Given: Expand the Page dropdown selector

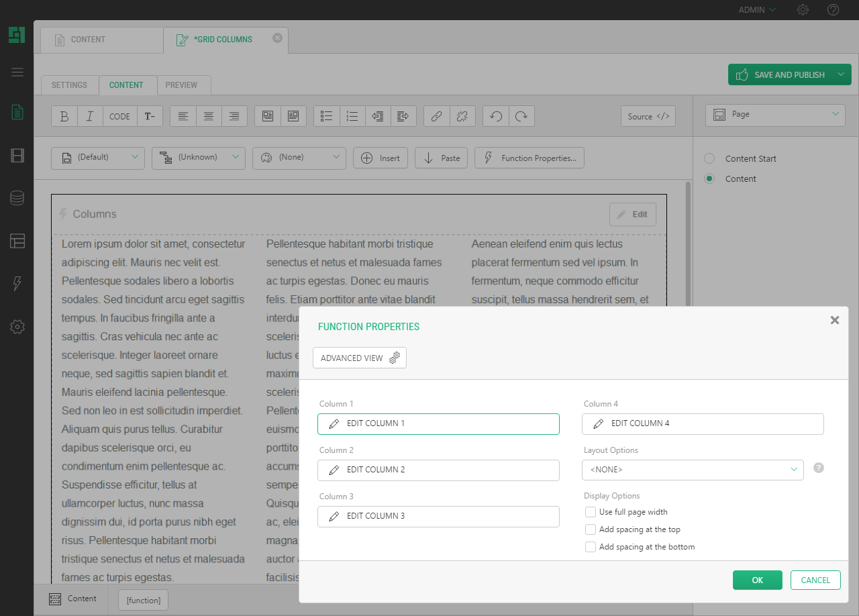Looking at the screenshot, I should point(775,115).
